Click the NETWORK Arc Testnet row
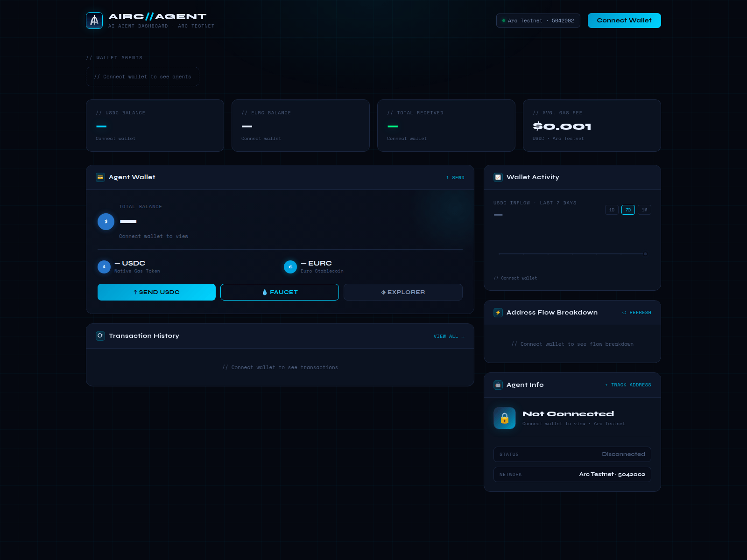 [572, 474]
